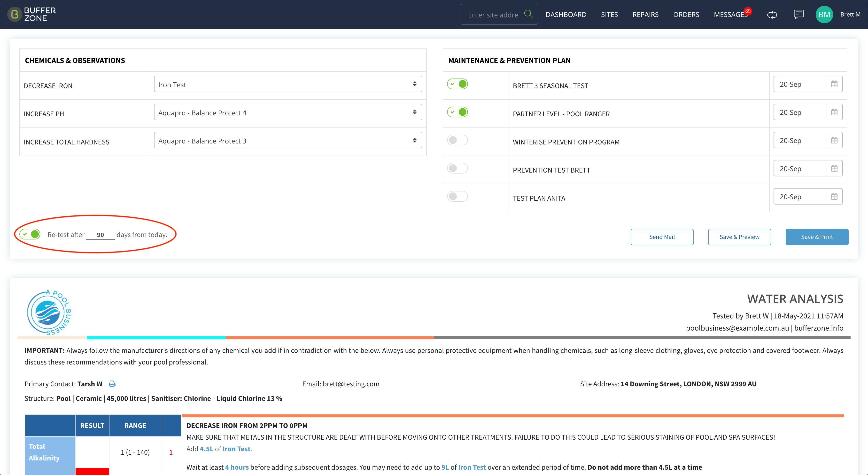Click the search magnifier icon
868x475 pixels.
[x=528, y=14]
